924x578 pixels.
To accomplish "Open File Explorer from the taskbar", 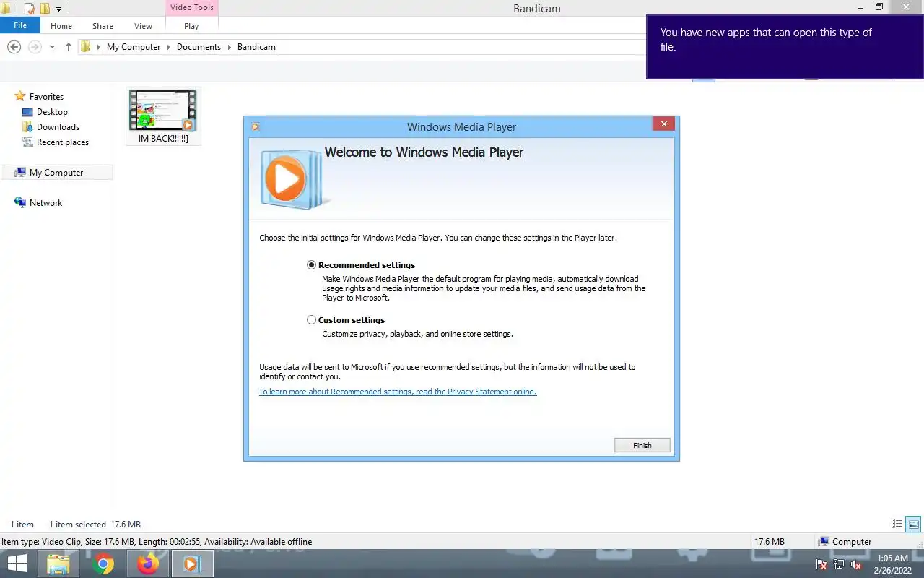I will [x=58, y=564].
